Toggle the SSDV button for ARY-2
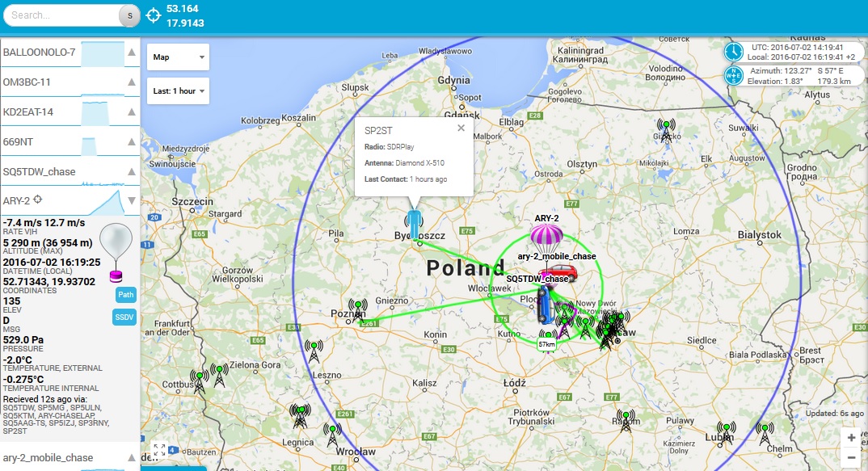 (x=124, y=318)
